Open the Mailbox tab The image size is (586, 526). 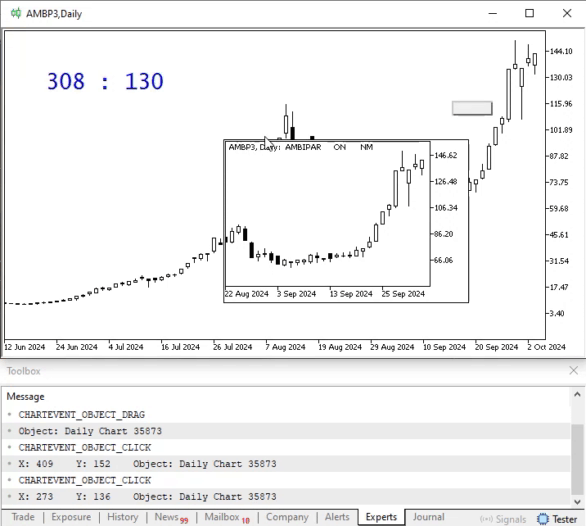pyautogui.click(x=226, y=517)
